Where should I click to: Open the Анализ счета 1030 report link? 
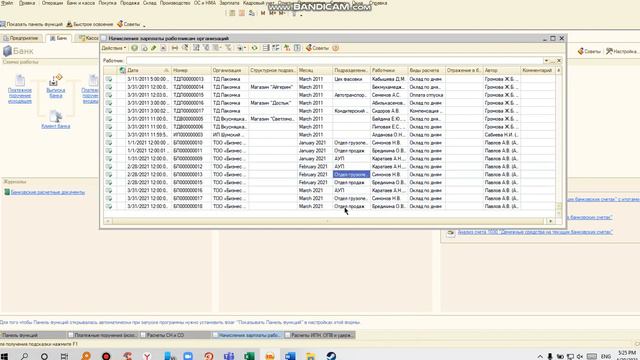535,232
